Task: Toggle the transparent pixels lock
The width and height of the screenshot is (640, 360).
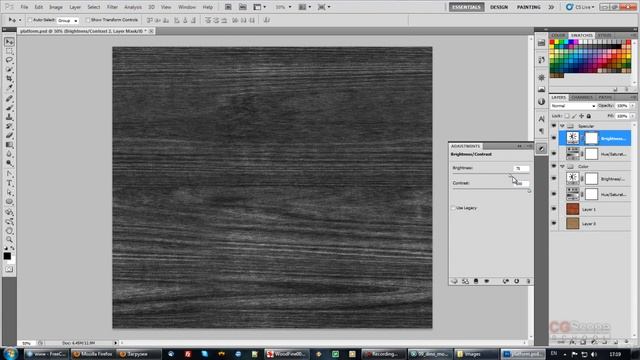Action: [567, 116]
